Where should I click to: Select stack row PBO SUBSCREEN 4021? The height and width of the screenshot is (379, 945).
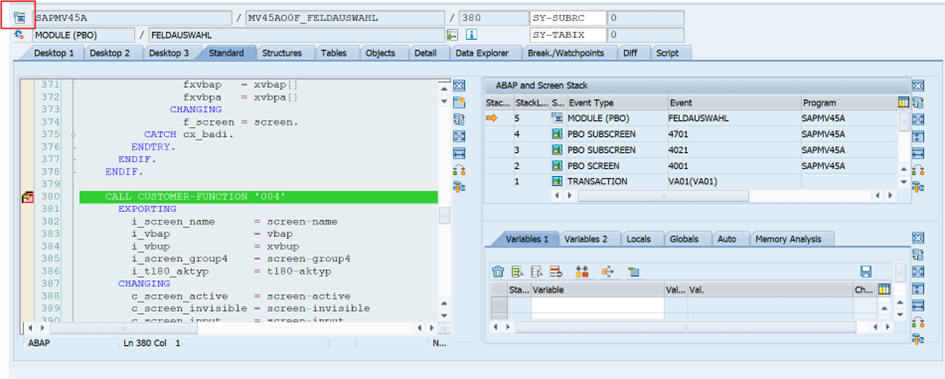(691, 149)
